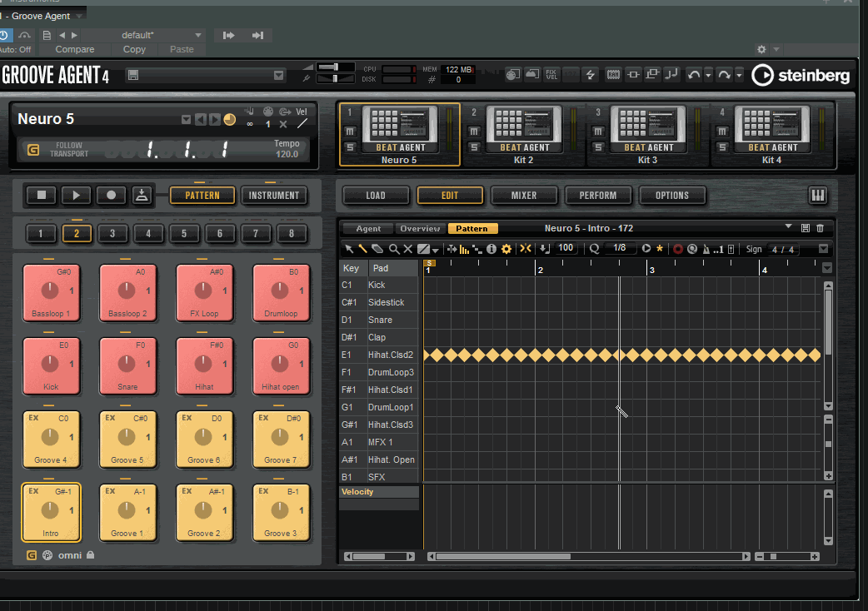
Task: Open the 1/8 quantize value dropdown
Action: coord(619,248)
